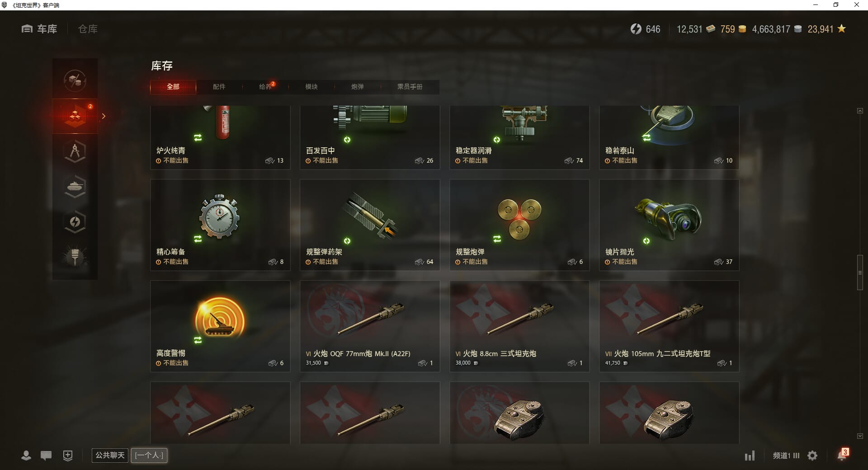868x470 pixels.
Task: Switch to the 炮弹 tab
Action: click(358, 87)
